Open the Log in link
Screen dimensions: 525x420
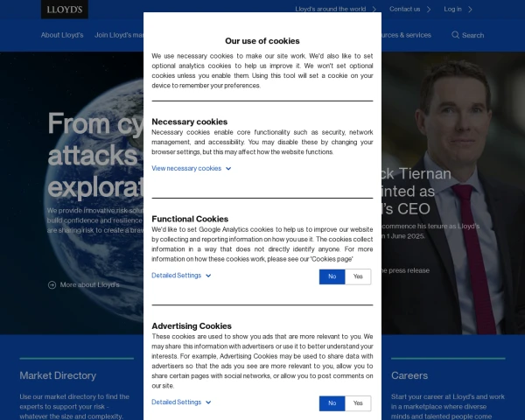click(452, 9)
